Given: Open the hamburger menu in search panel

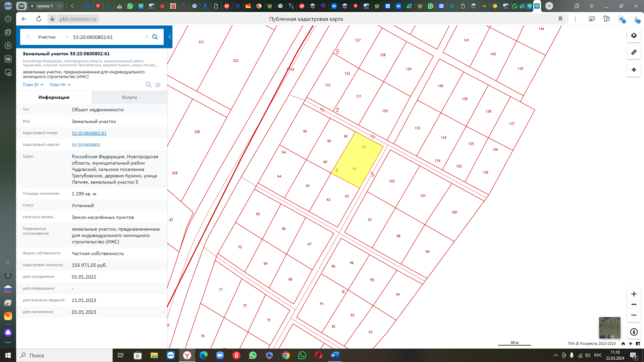Looking at the screenshot, I should [28, 37].
